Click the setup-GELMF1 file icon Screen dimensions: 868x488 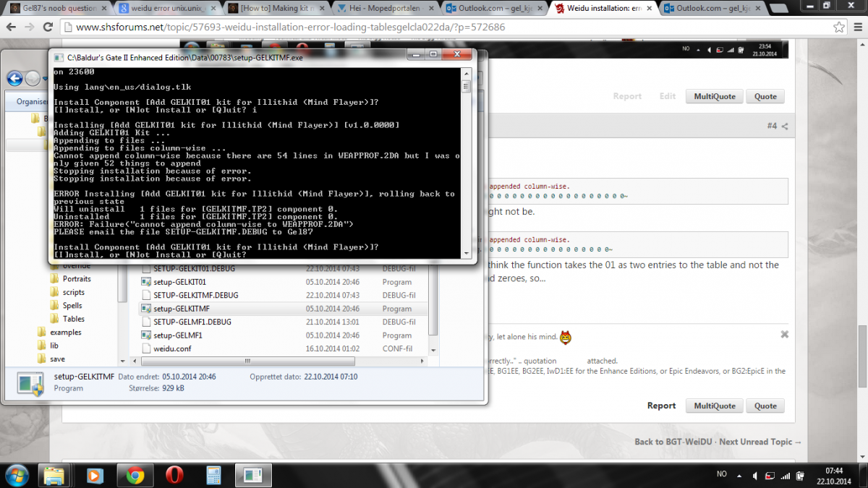point(146,335)
